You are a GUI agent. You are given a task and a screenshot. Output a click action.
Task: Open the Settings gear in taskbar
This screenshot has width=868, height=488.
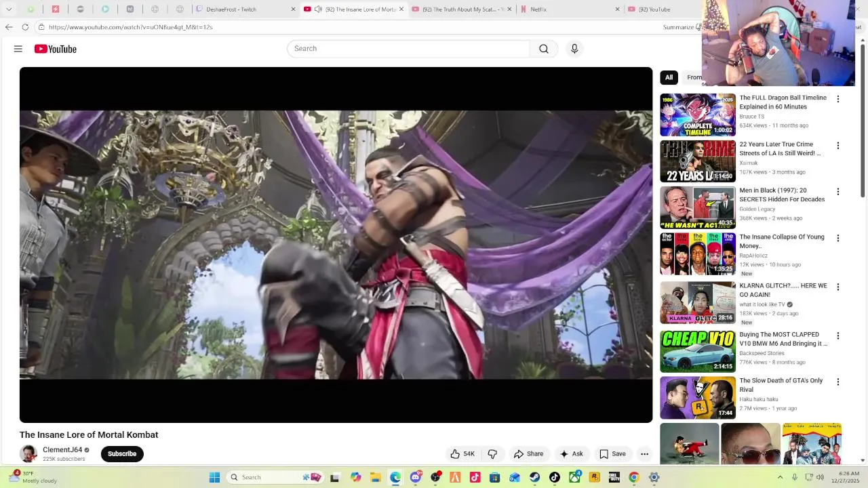point(654,477)
